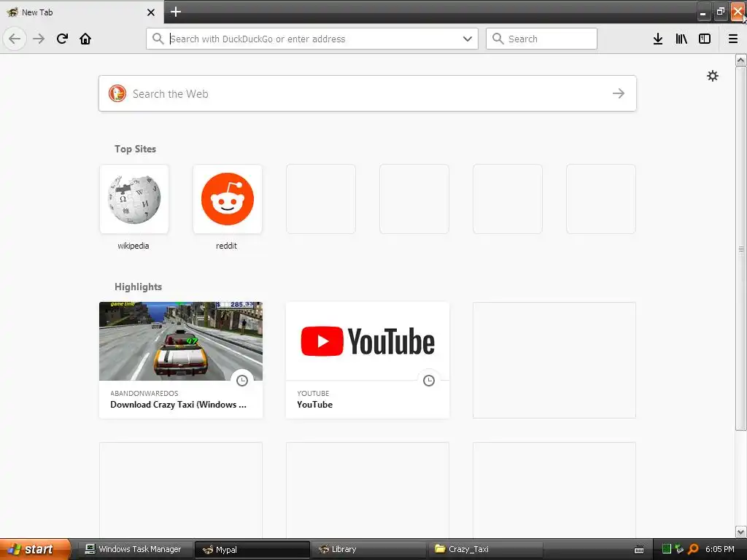This screenshot has height=560, width=747.
Task: Click Download Crazy Taxi (Windows ... title
Action: (178, 405)
